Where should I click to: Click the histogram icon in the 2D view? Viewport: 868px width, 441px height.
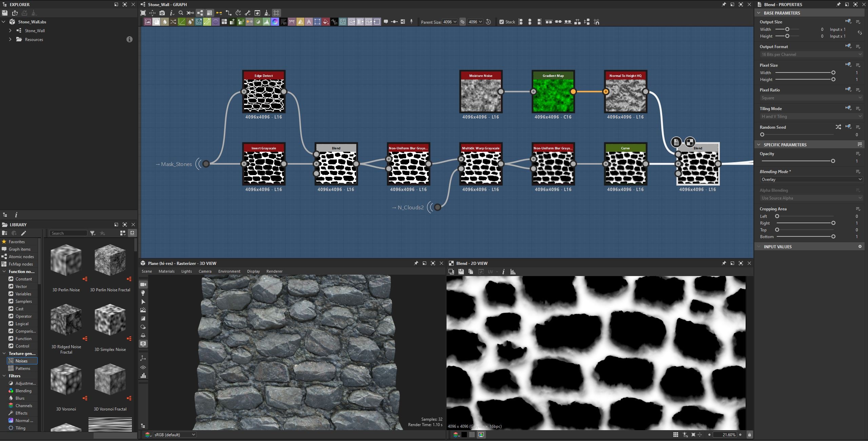[x=513, y=272]
